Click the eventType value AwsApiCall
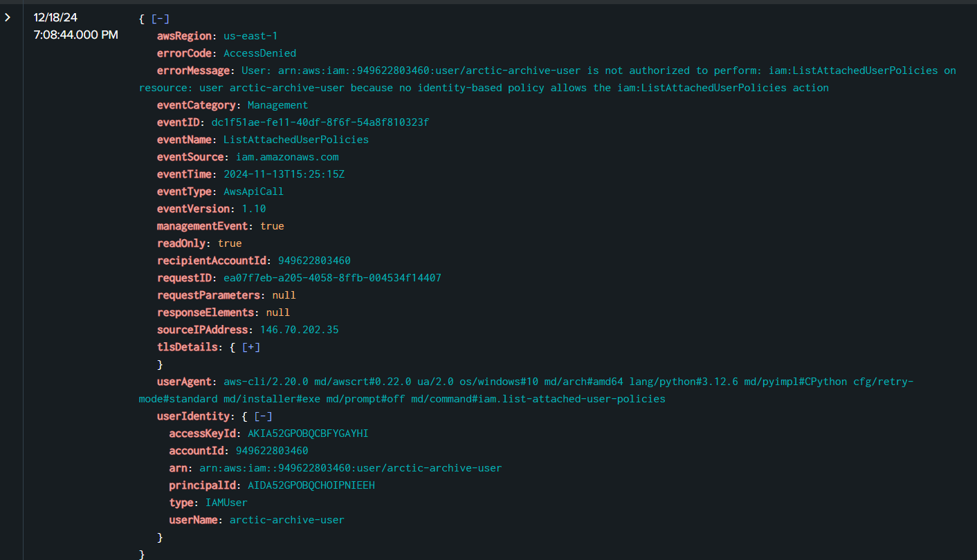This screenshot has width=977, height=560. pyautogui.click(x=253, y=192)
